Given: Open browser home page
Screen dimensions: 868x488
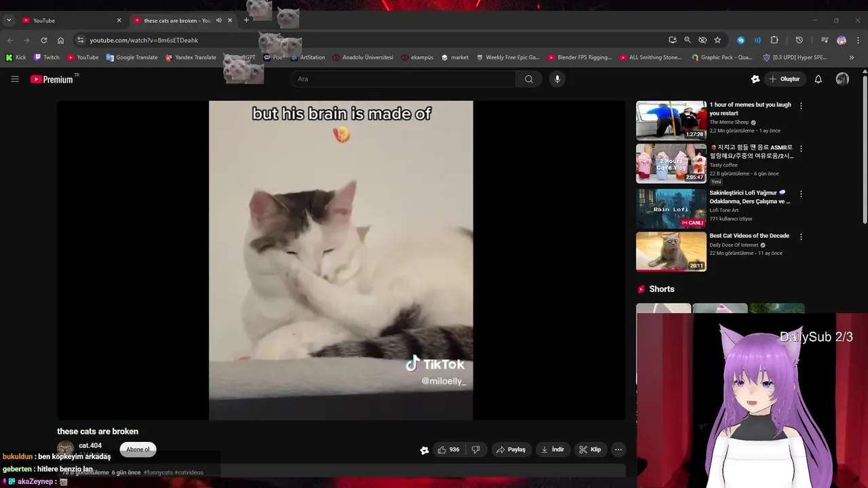Looking at the screenshot, I should pos(60,40).
